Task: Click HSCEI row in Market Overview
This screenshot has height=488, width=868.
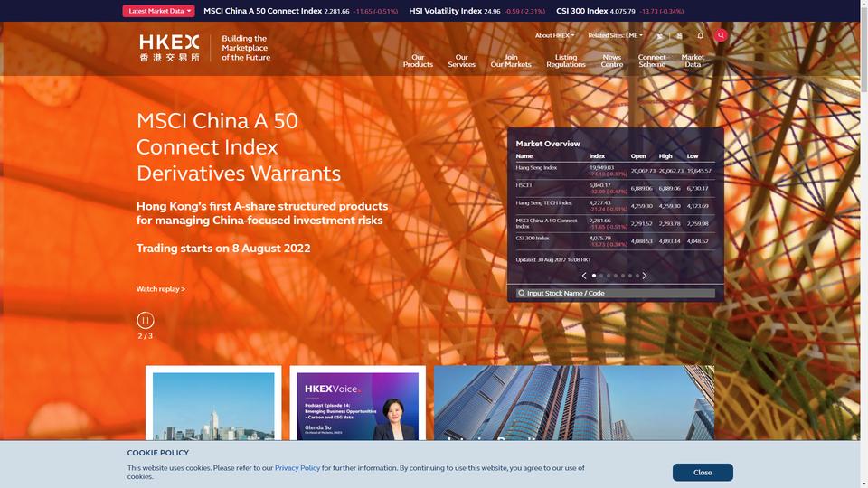Action: point(615,188)
